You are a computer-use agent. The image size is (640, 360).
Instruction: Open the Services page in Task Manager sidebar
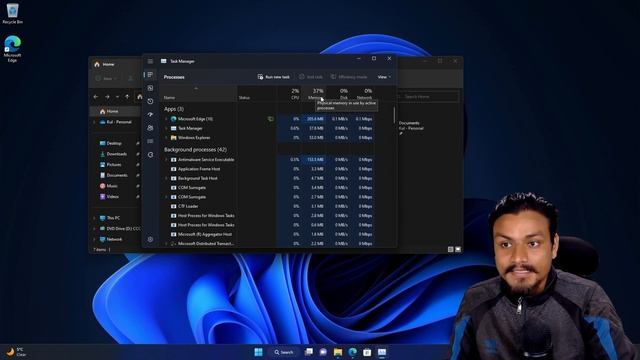tap(150, 155)
